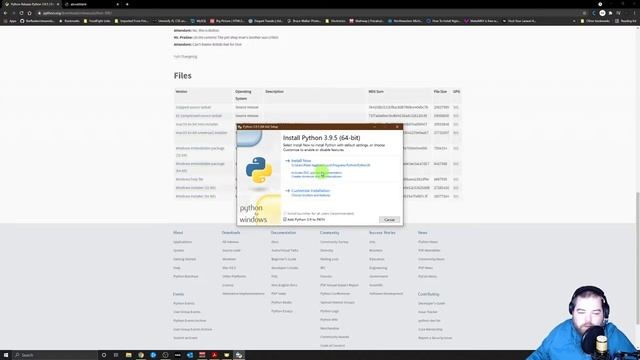The image size is (640, 360).
Task: Switch to the Python Release browser tab
Action: 32,4
